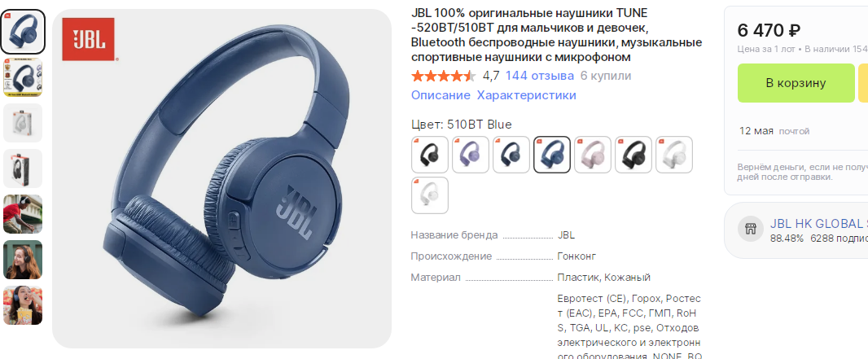Show thumbnail of man in red shirt
This screenshot has width=868, height=359.
click(23, 214)
